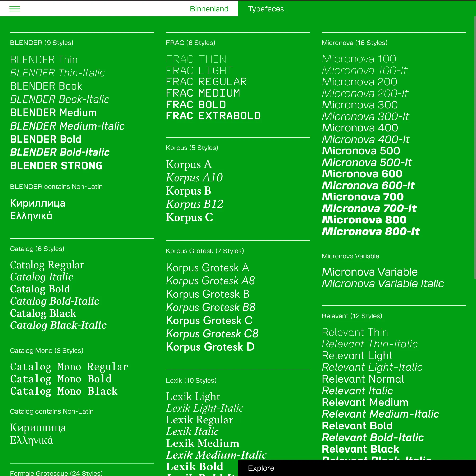Image resolution: width=476 pixels, height=476 pixels.
Task: Open the Korpus A10 italic style
Action: pyautogui.click(x=194, y=177)
